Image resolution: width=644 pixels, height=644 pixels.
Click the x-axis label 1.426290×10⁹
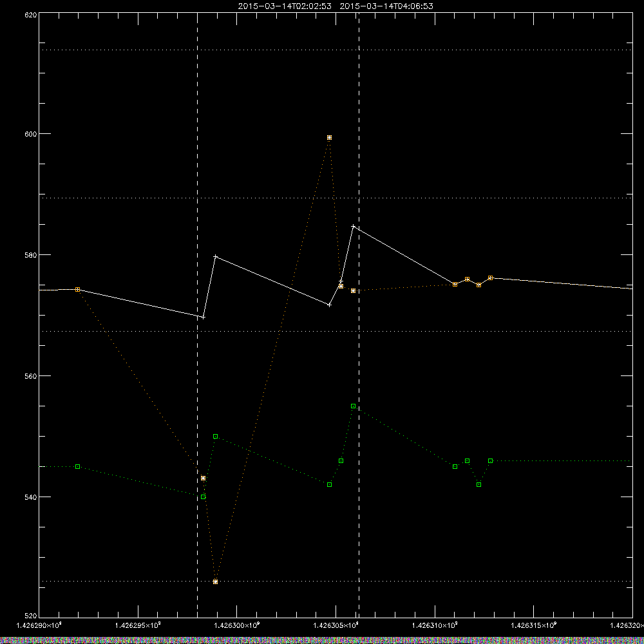pos(39,625)
